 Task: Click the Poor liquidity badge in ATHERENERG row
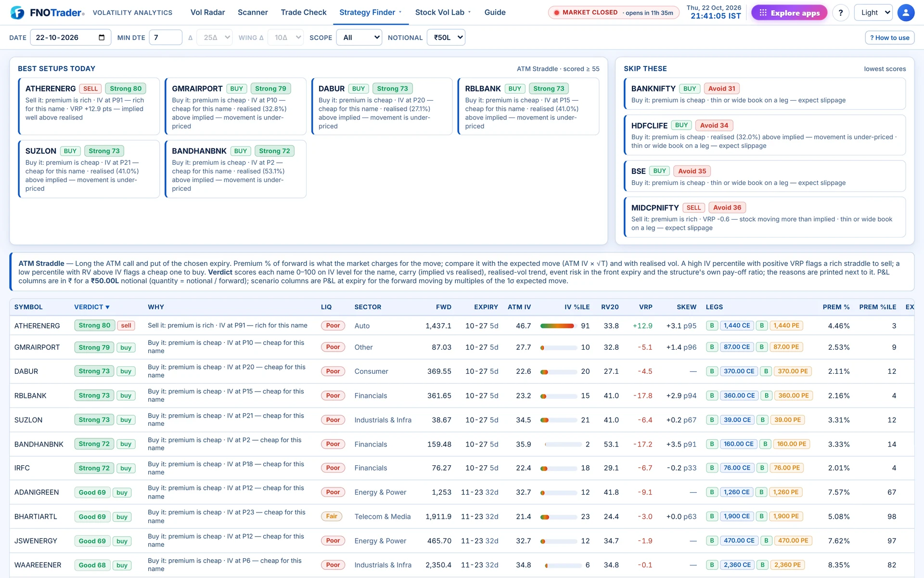[x=333, y=326]
